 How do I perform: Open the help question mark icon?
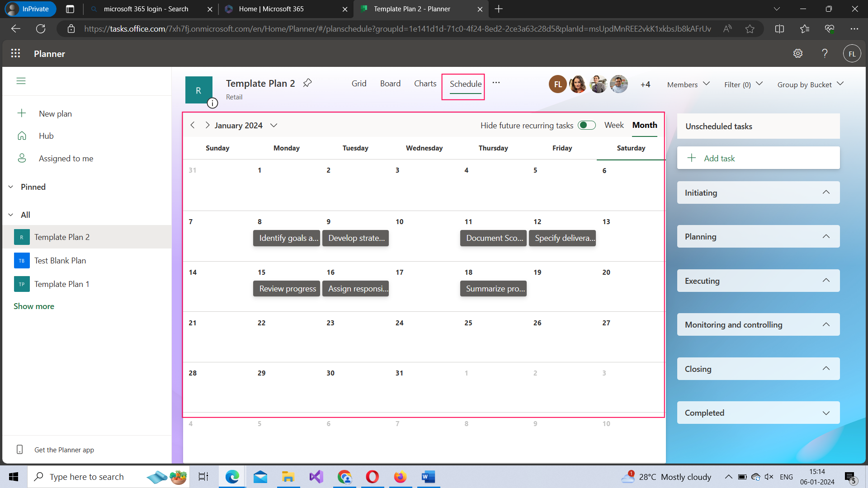tap(825, 54)
